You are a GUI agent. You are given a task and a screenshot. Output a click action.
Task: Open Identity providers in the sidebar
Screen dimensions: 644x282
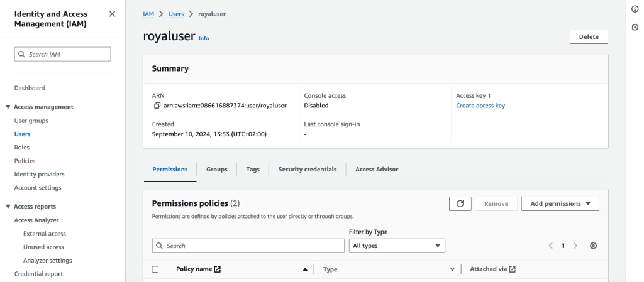coord(40,174)
